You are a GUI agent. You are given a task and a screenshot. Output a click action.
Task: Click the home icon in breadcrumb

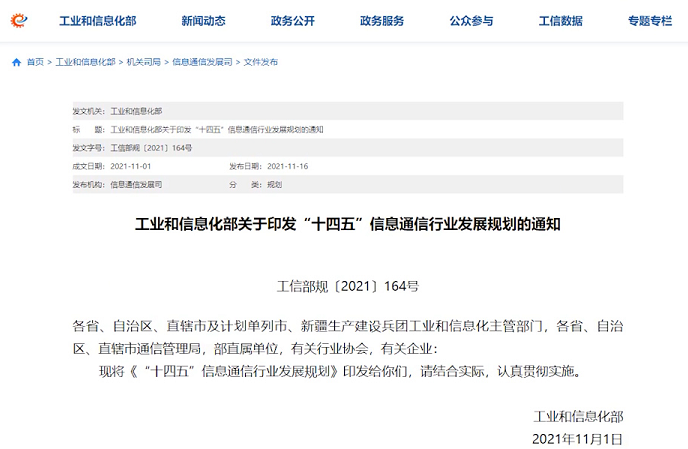(x=17, y=62)
